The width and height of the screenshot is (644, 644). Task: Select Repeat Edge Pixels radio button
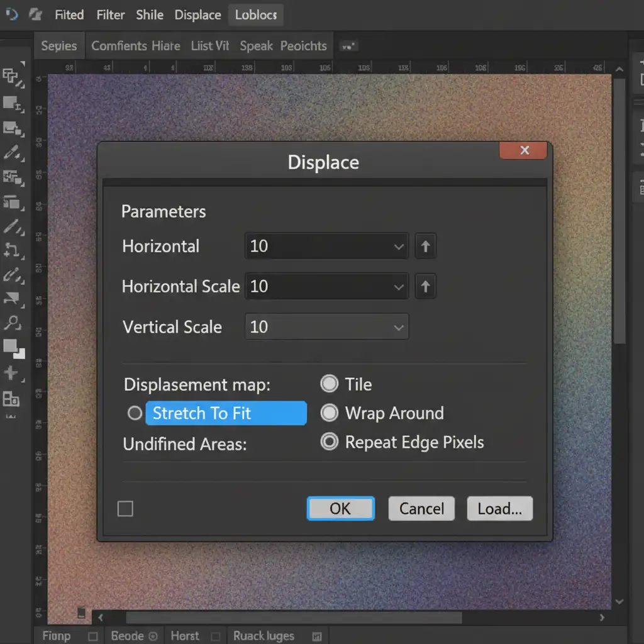click(330, 441)
